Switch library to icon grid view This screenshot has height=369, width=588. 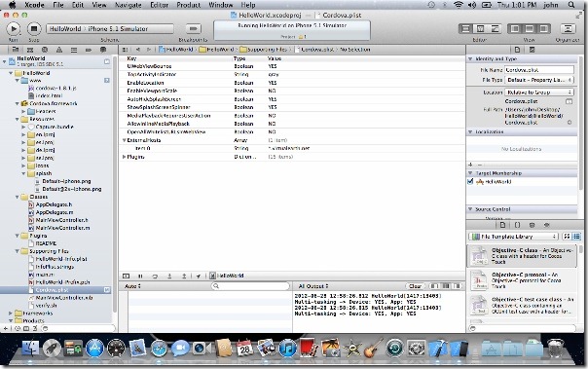tap(567, 237)
